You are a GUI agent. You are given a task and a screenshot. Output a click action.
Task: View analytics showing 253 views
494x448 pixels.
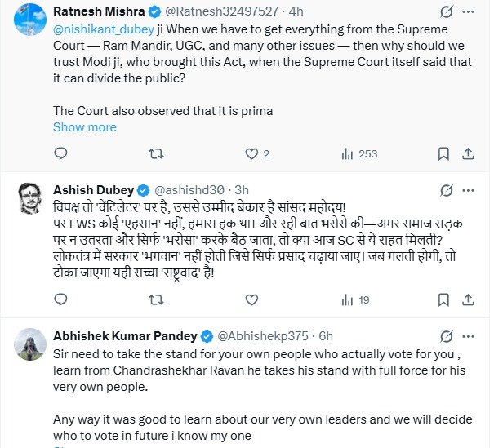(x=358, y=153)
